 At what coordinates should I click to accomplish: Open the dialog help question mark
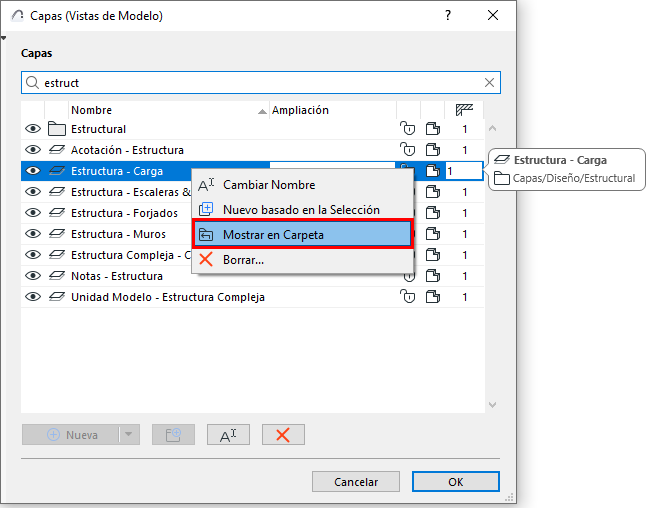[x=447, y=15]
